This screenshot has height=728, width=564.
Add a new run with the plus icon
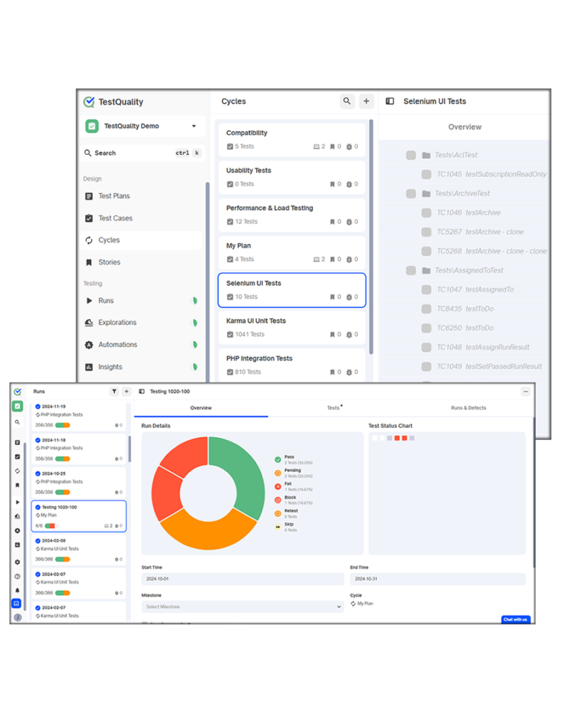click(x=127, y=392)
